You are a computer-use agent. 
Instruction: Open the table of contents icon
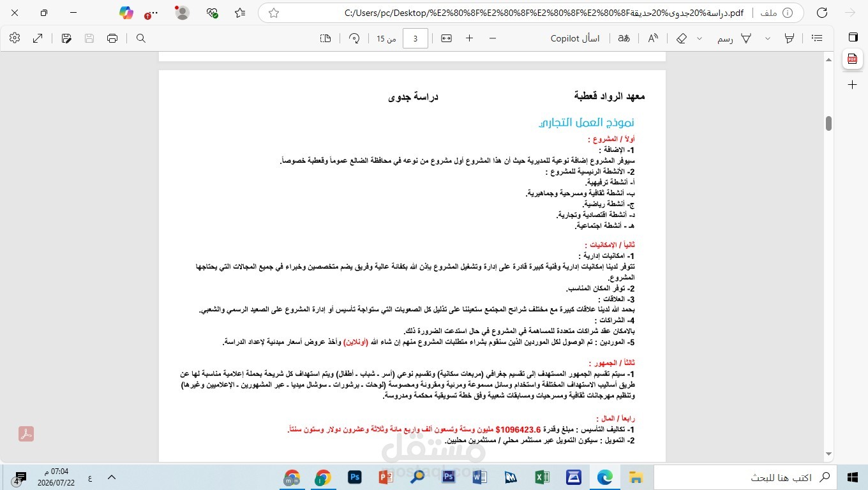click(x=817, y=38)
